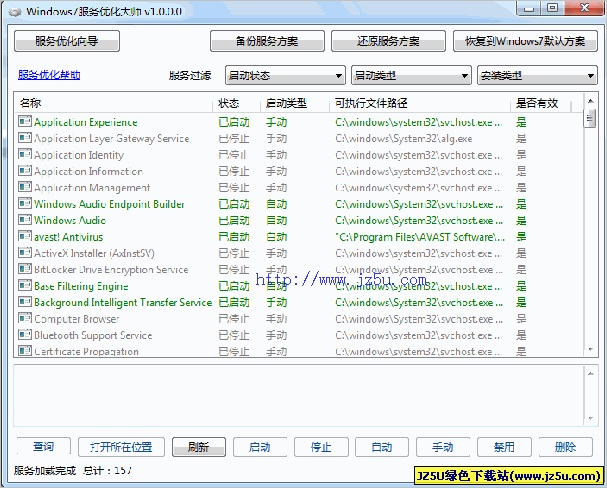
Task: Minimize the service optimizer window
Action: tap(529, 8)
